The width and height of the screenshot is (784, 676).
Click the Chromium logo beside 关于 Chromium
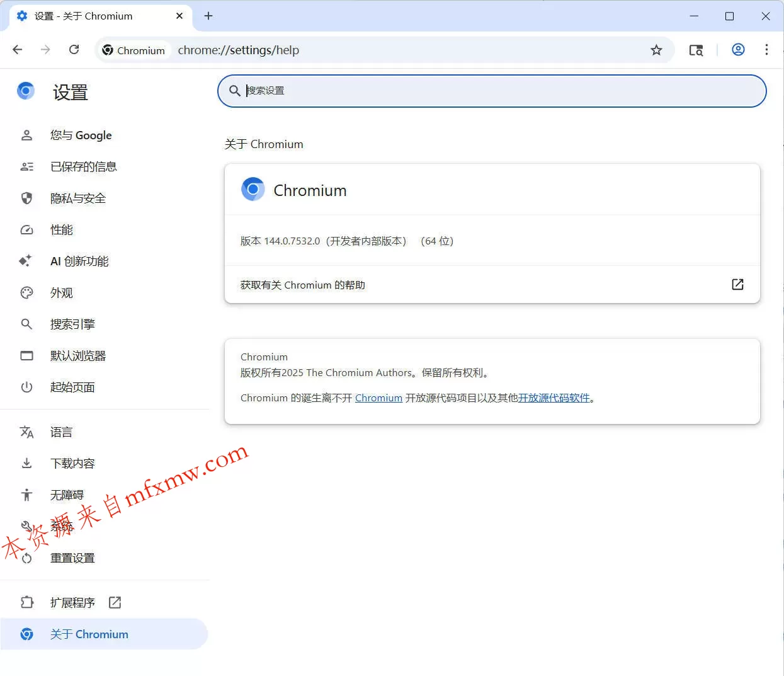point(26,634)
